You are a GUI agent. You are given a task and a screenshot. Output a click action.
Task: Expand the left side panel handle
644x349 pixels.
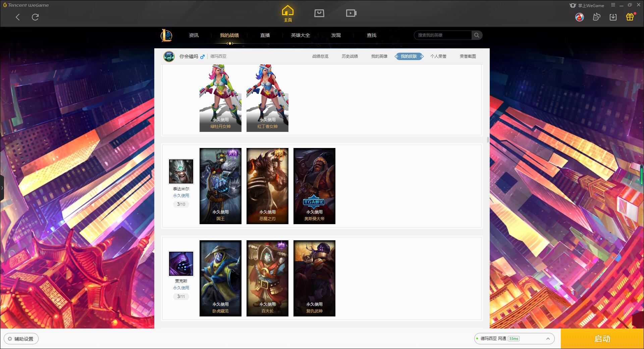click(x=2, y=188)
